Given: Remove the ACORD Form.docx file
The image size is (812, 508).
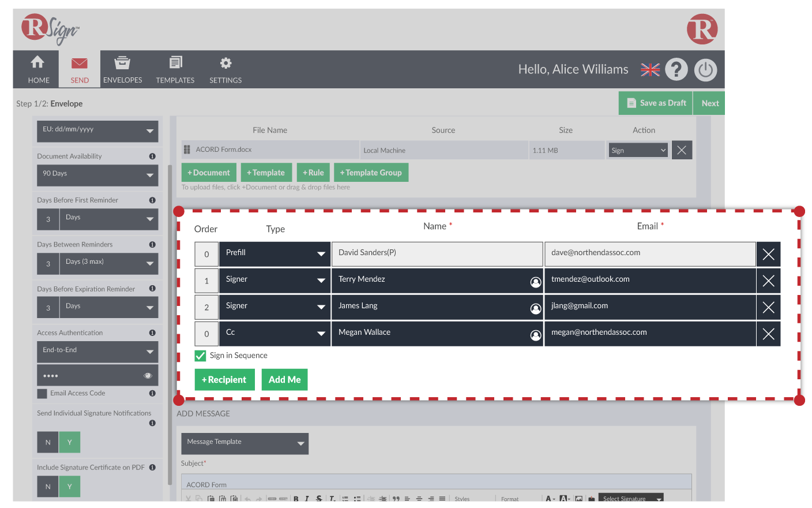Looking at the screenshot, I should (x=682, y=150).
